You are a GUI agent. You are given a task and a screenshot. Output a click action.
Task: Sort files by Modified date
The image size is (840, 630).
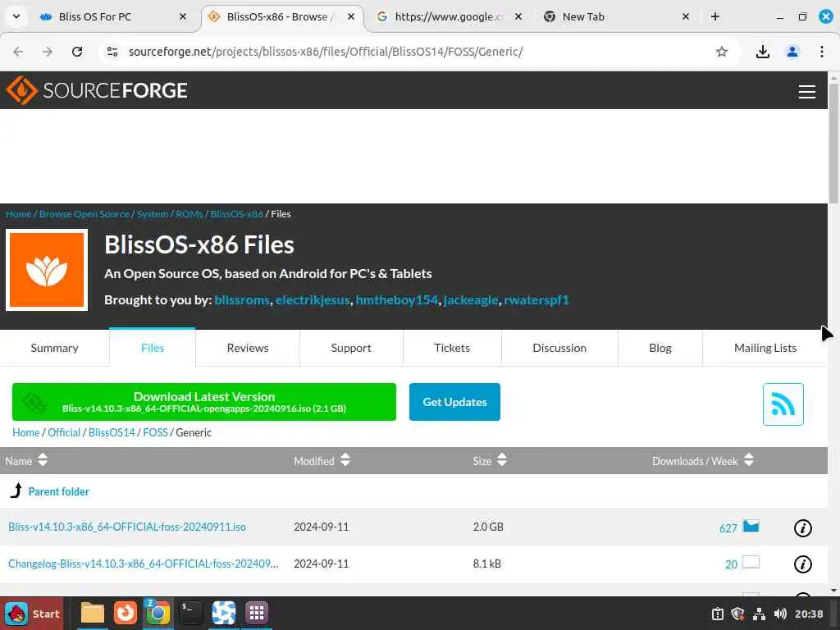coord(322,461)
